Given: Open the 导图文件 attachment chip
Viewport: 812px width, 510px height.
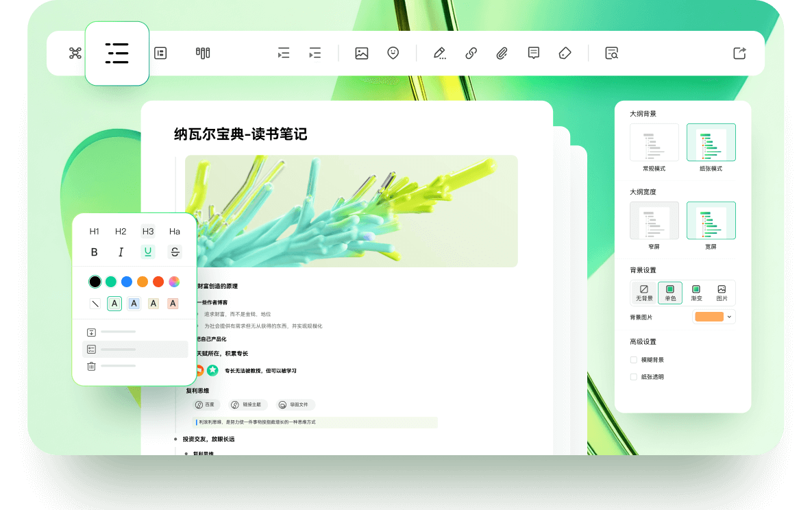Looking at the screenshot, I should (x=295, y=405).
